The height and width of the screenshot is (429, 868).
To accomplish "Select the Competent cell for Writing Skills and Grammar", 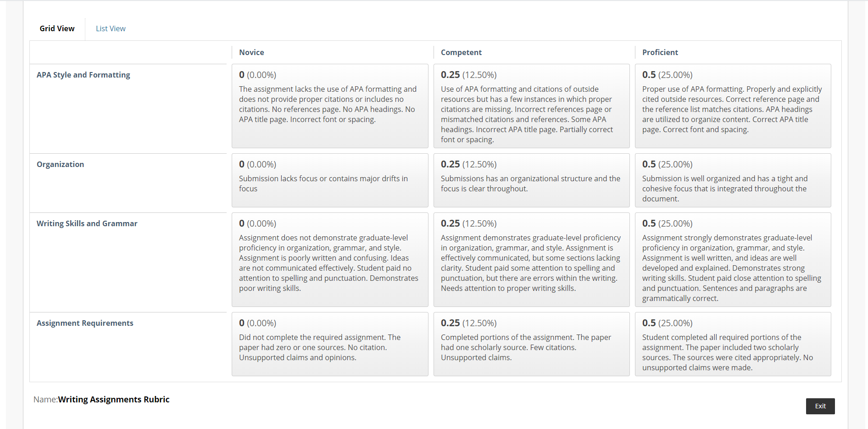I will 531,260.
